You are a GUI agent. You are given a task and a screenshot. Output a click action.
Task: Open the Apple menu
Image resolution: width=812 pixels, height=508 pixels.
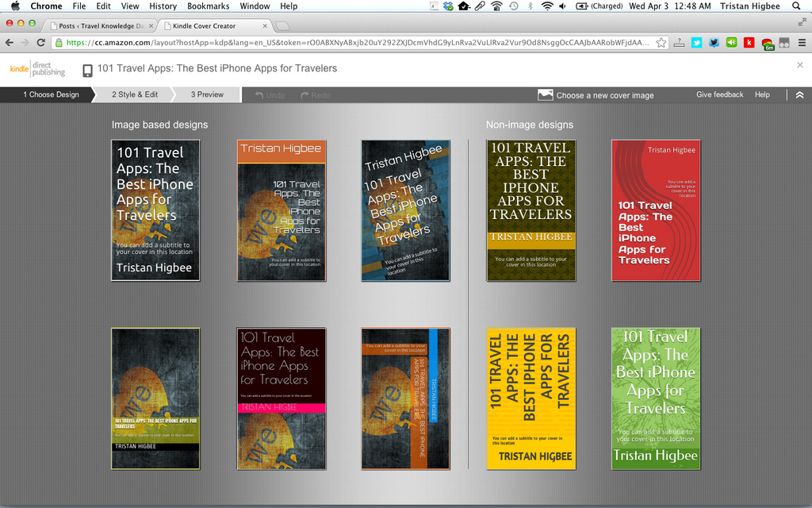[x=15, y=6]
